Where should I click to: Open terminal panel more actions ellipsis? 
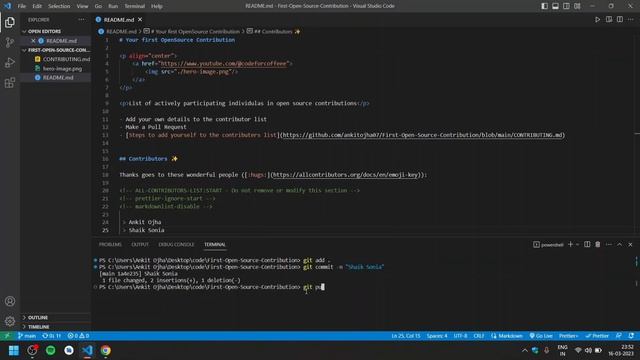[x=609, y=244]
